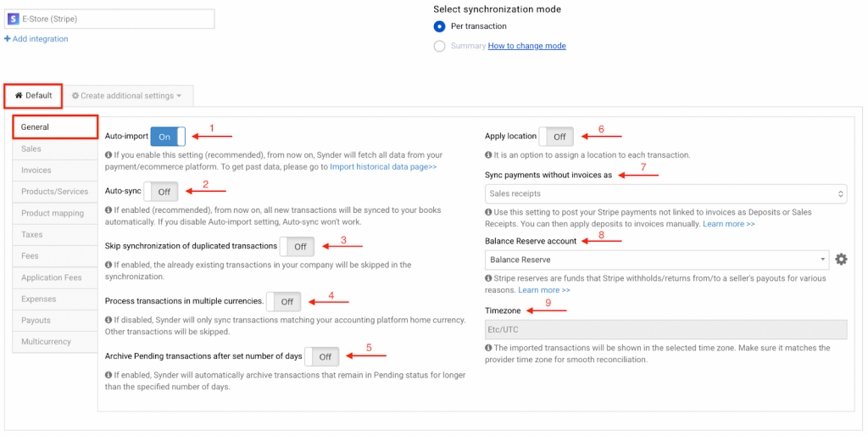Image resolution: width=868 pixels, height=436 pixels.
Task: Expand the Balance Reserve account dropdown
Action: [x=657, y=260]
